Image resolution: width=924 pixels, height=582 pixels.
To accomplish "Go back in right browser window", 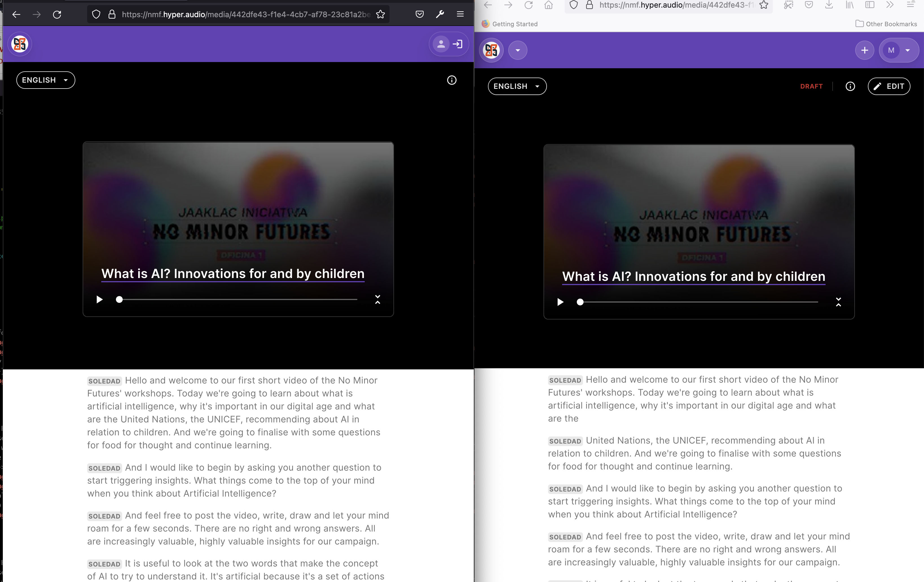I will pyautogui.click(x=488, y=5).
